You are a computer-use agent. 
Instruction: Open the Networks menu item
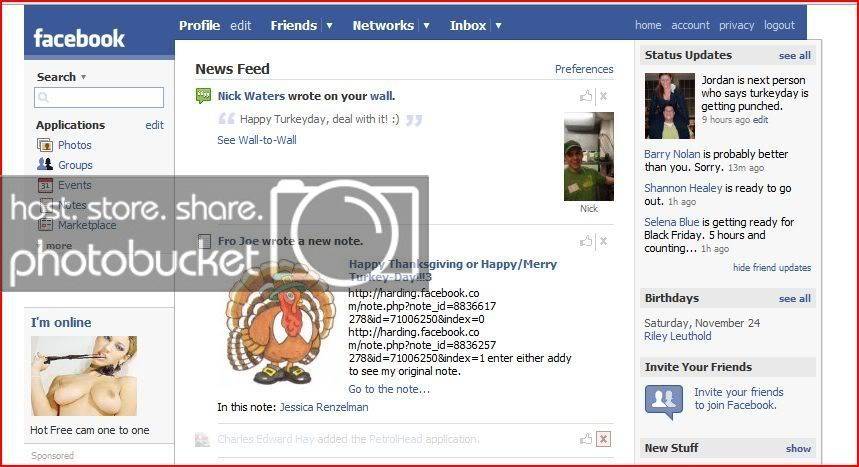(x=383, y=25)
